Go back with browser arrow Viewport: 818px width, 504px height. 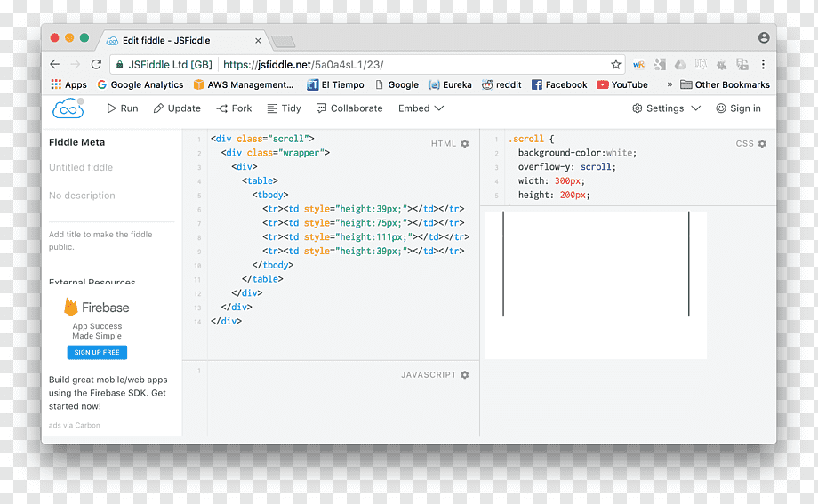(55, 64)
